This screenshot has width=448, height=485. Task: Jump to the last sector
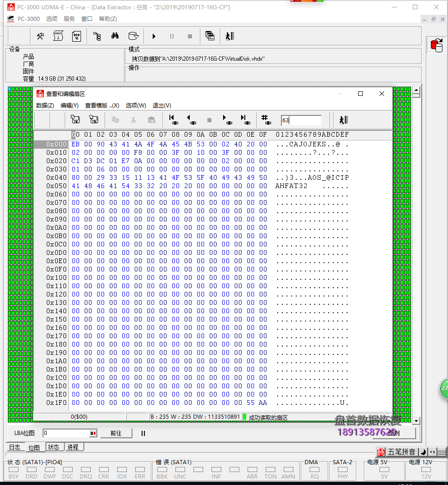pos(245,120)
